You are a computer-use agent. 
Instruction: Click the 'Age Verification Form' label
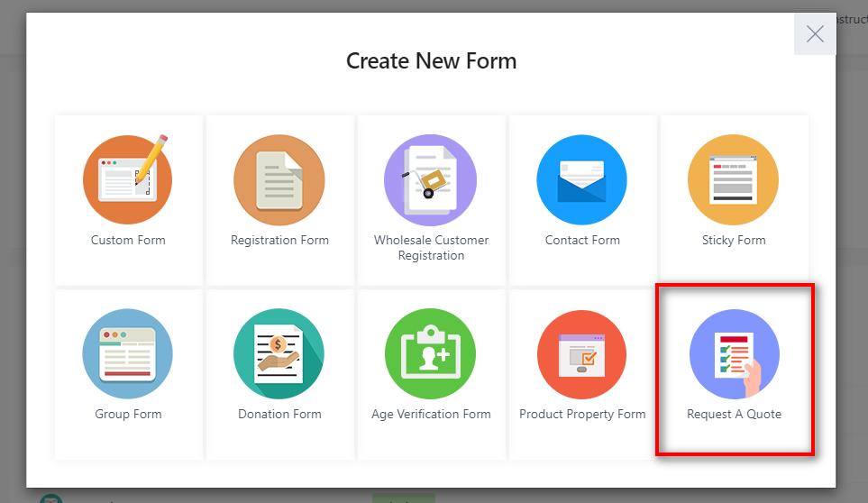[431, 414]
